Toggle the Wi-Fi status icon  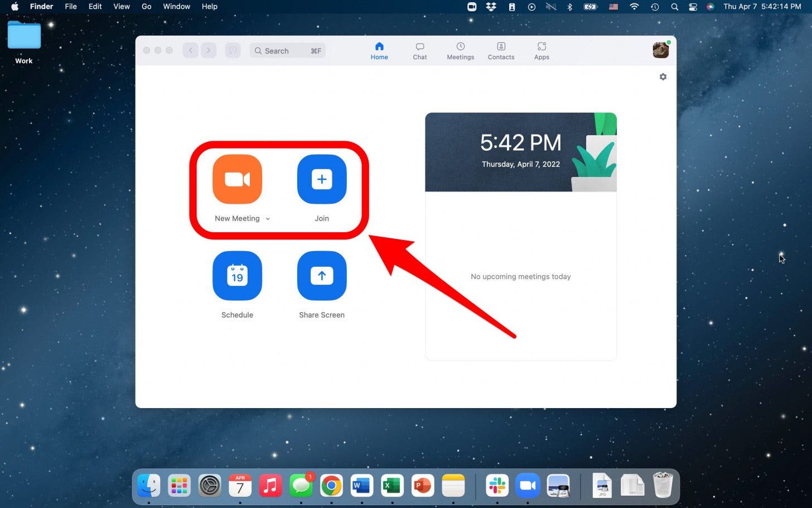pyautogui.click(x=634, y=7)
